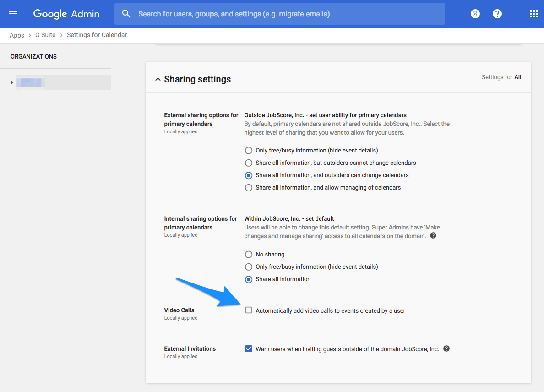Click 'Settings for All' label
Viewport: 544px width, 392px height.
[x=501, y=77]
